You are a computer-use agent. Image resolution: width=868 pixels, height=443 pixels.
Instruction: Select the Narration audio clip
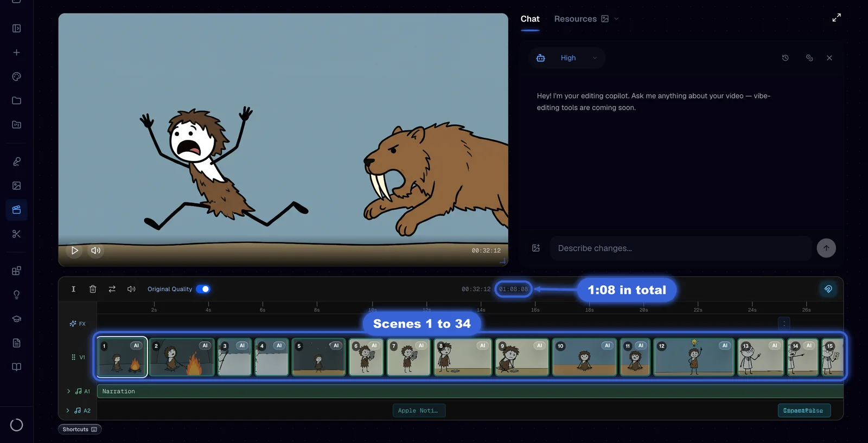click(x=470, y=391)
